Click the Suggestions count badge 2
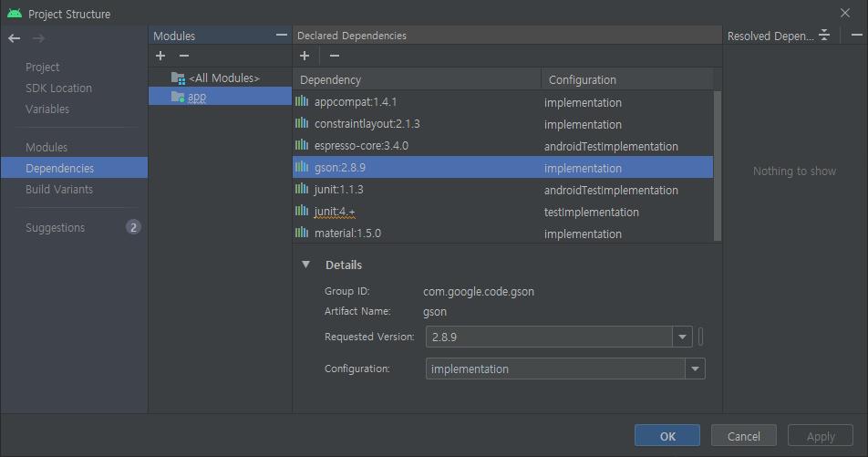Screen dimensions: 868x457 click(x=133, y=227)
